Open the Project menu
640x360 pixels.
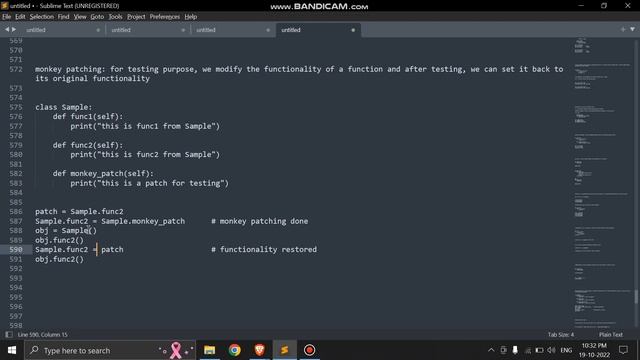point(136,17)
